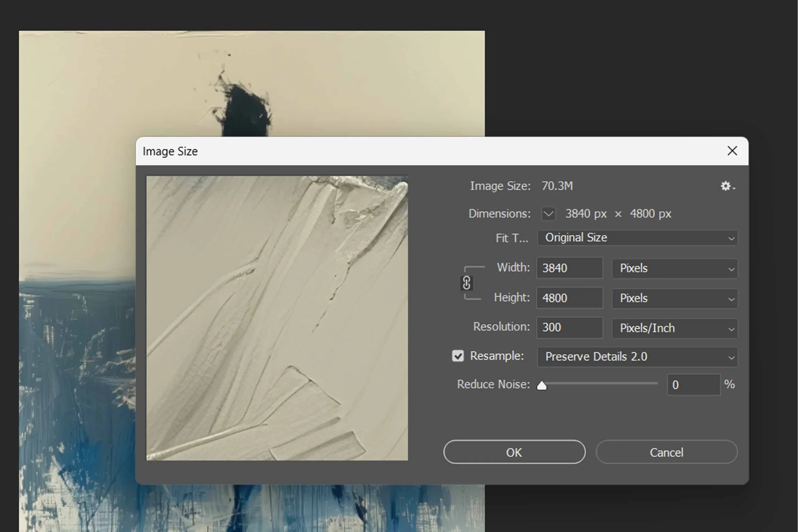Drag the Reduce Noise percentage slider
Screen dimensions: 798x532
(541, 385)
